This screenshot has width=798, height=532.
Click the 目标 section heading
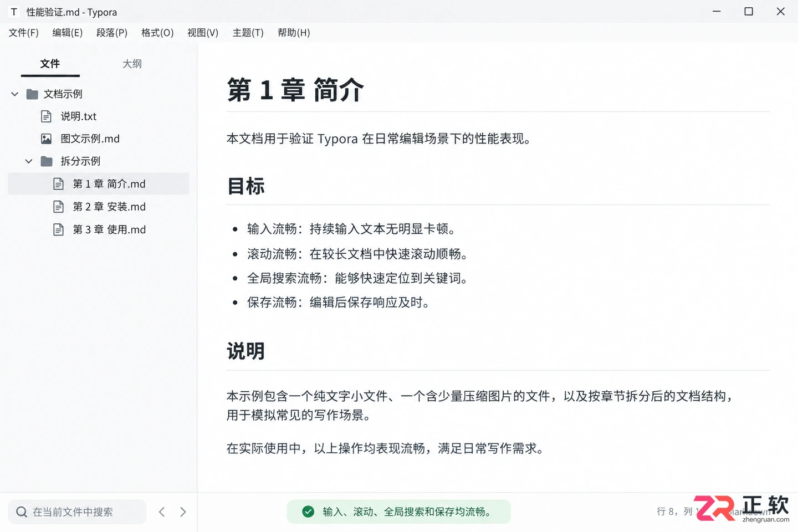point(246,186)
